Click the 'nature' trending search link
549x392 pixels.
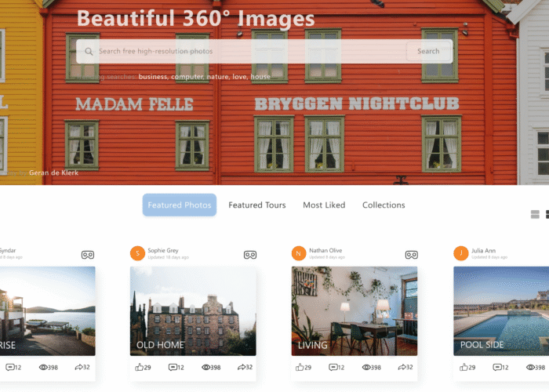(x=219, y=78)
